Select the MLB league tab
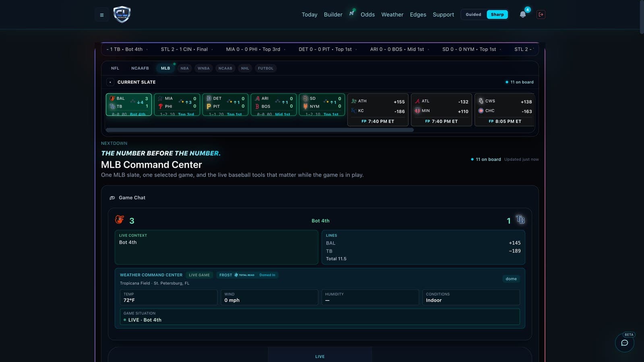Viewport: 644px width, 362px height. 165,68
